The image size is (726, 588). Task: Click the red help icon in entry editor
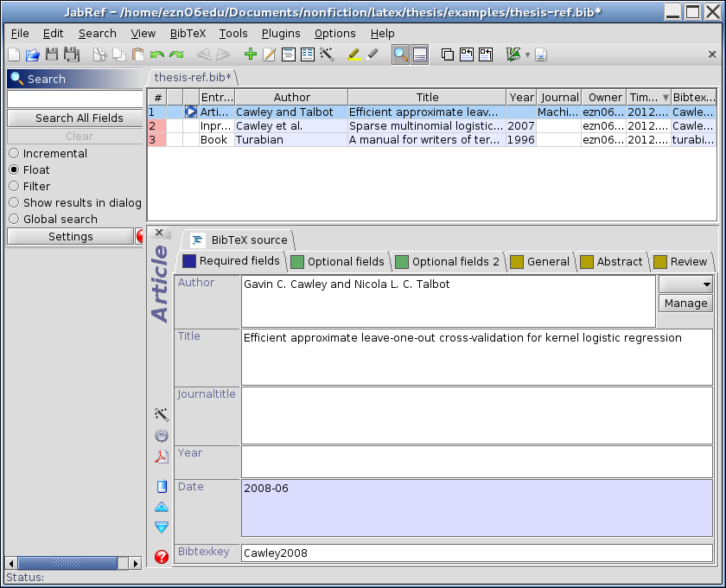pyautogui.click(x=162, y=557)
